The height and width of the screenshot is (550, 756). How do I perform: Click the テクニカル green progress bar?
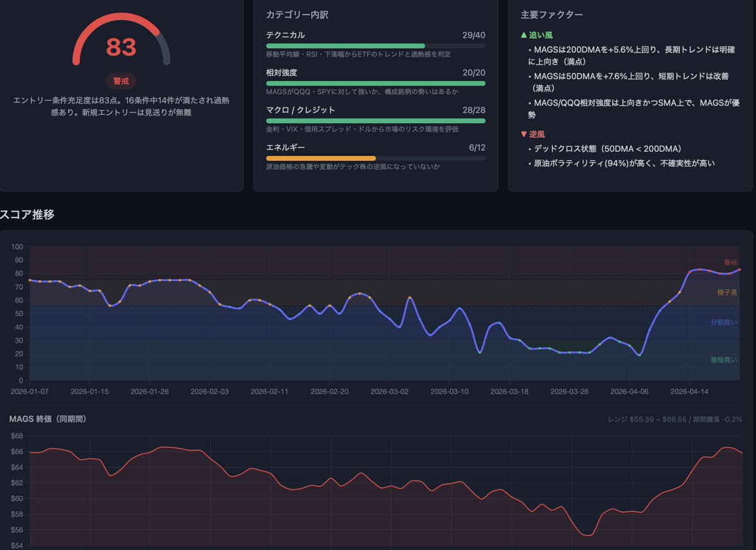pyautogui.click(x=346, y=46)
